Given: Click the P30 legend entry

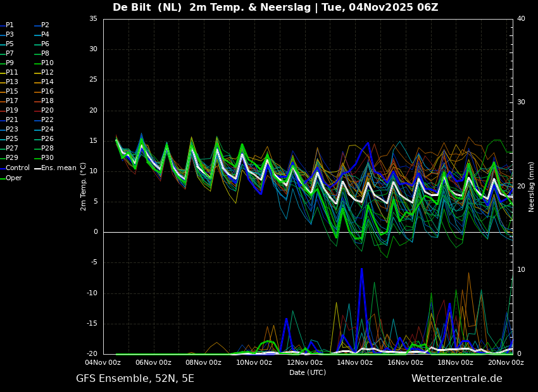Looking at the screenshot, I should [47, 158].
